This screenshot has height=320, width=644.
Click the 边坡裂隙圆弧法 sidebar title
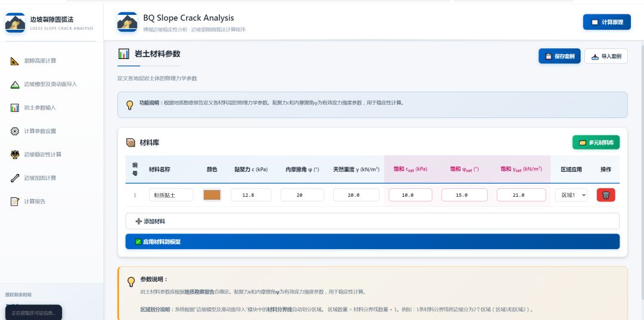[x=52, y=19]
